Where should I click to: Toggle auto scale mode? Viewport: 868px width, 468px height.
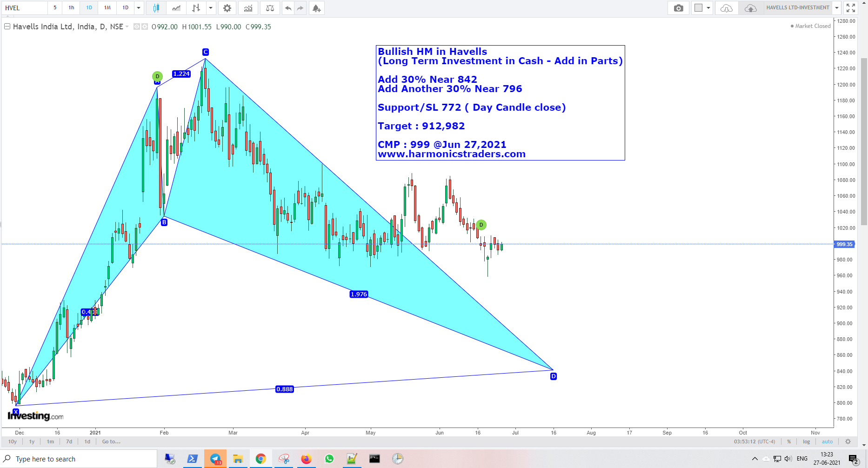click(x=827, y=441)
